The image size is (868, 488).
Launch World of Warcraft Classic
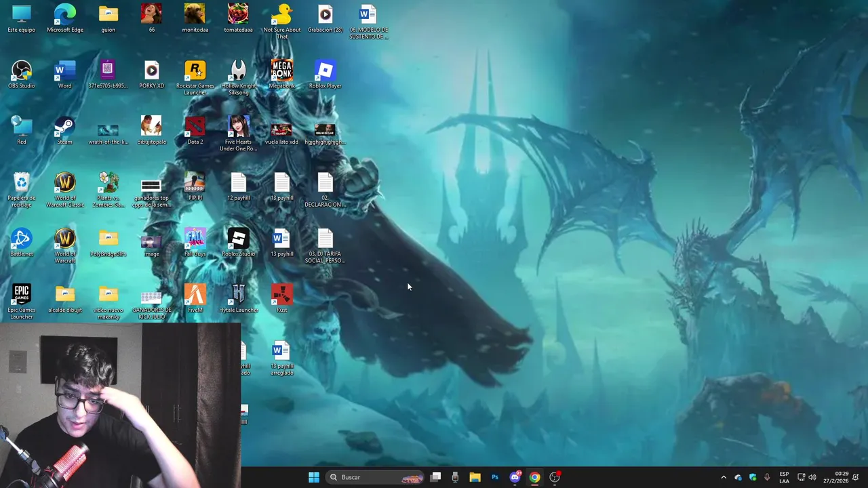[65, 189]
